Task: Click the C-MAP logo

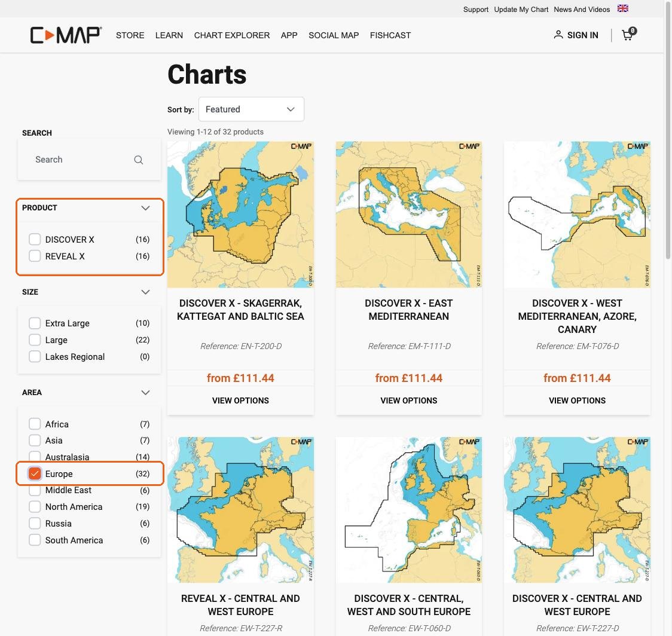Action: [66, 35]
